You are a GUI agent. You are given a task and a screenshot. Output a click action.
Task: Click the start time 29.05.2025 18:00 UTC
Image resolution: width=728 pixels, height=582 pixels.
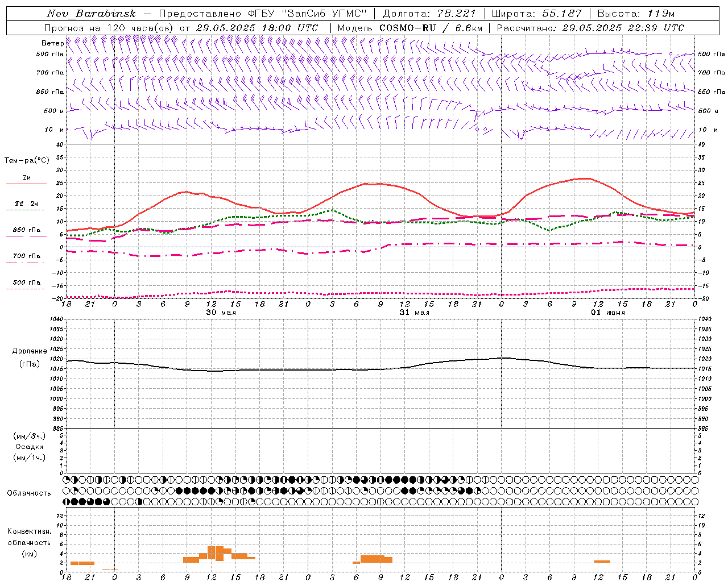point(257,28)
